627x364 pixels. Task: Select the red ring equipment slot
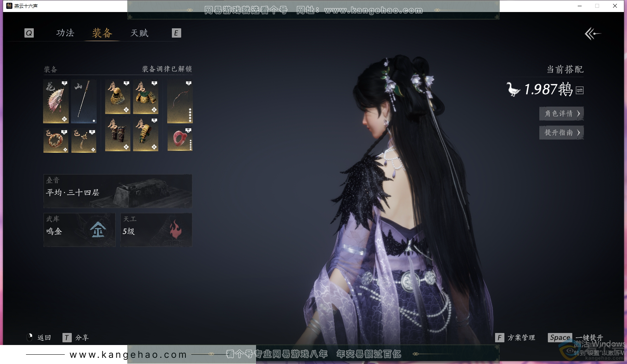point(180,139)
